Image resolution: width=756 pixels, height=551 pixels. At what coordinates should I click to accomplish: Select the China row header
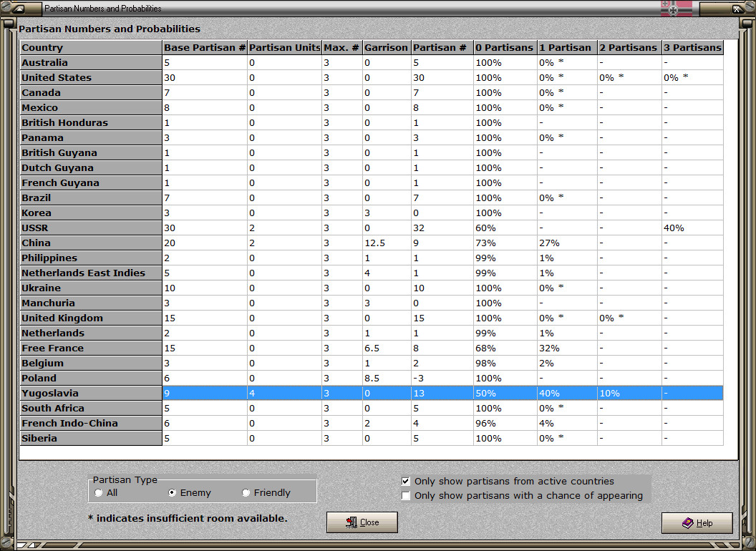point(91,243)
